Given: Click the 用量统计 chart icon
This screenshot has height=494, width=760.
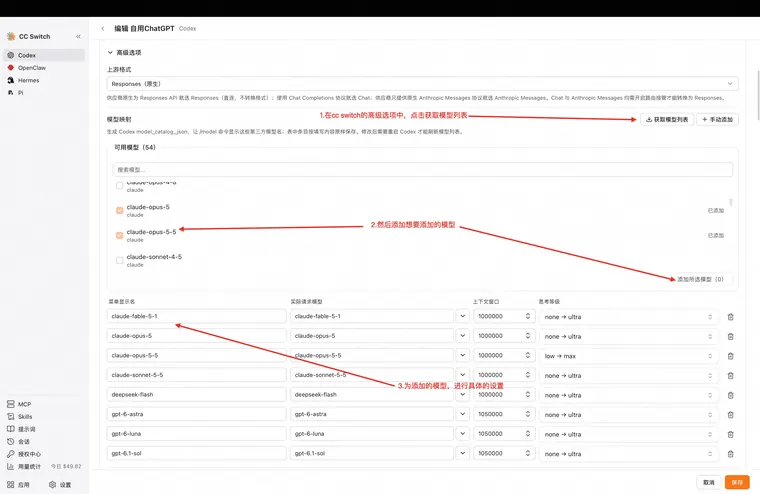Looking at the screenshot, I should 11,466.
